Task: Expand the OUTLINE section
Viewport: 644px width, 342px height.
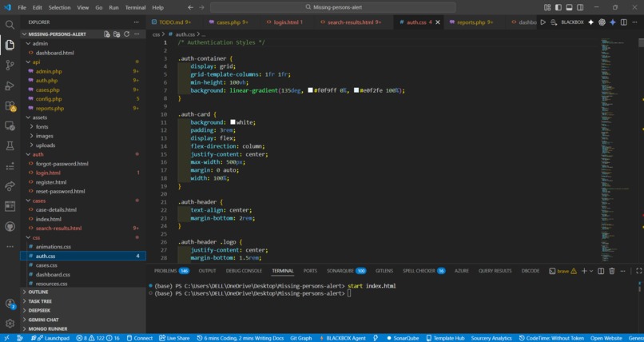Action: 38,292
